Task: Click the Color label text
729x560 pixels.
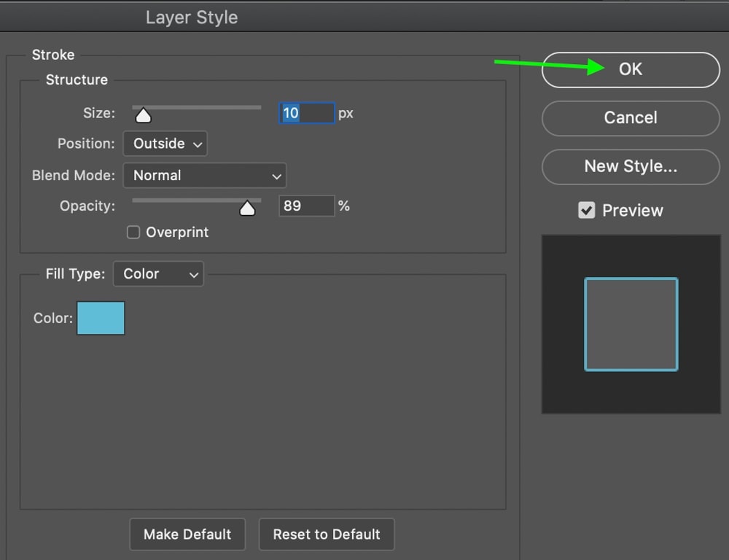Action: [x=53, y=318]
